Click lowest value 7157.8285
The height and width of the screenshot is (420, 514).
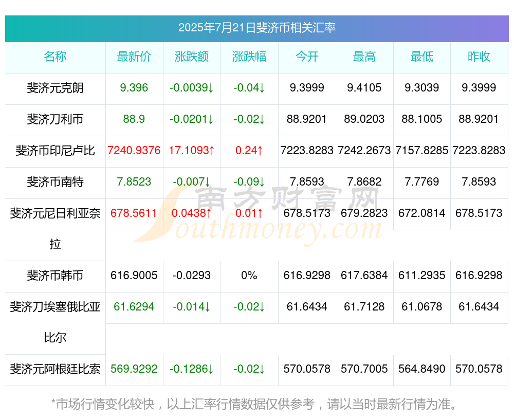point(422,150)
